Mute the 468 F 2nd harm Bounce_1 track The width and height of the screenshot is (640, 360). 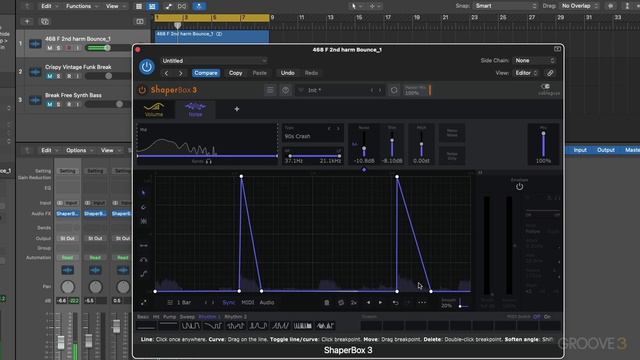(x=50, y=48)
